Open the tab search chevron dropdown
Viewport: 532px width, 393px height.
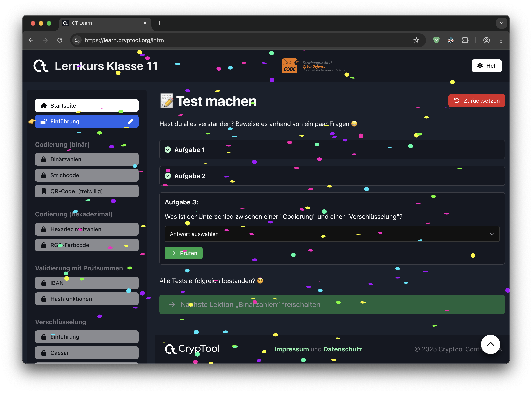[501, 23]
